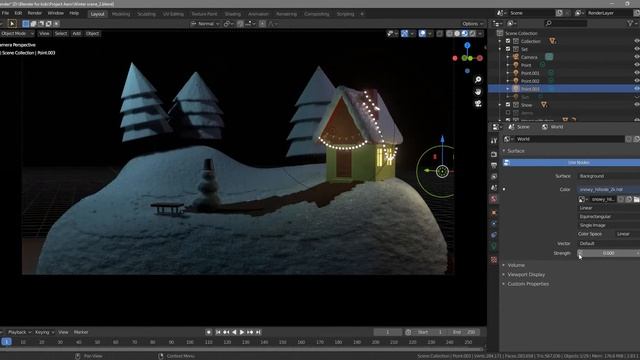
Task: Hide Point.001 light with eye icon
Action: point(636,73)
